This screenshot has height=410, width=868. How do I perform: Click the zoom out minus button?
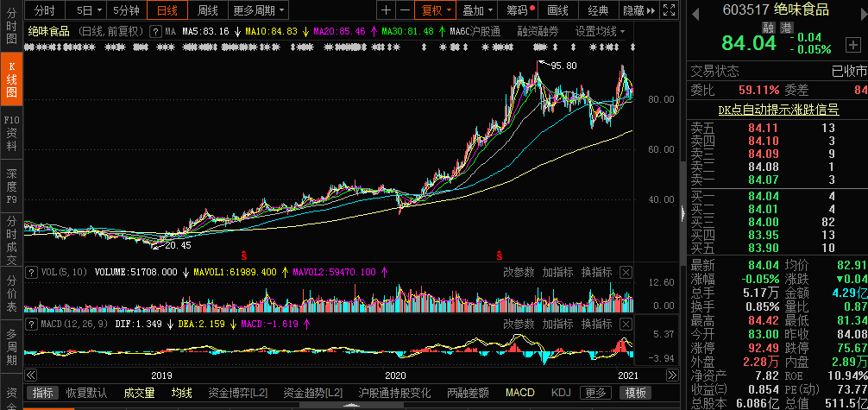pos(405,10)
